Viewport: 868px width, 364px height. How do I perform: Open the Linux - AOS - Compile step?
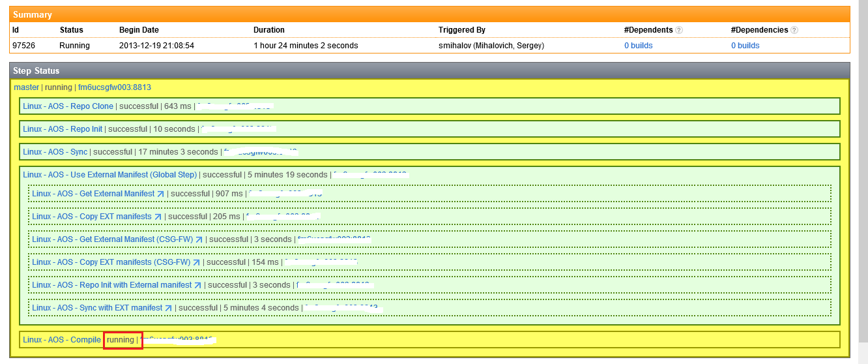point(62,340)
